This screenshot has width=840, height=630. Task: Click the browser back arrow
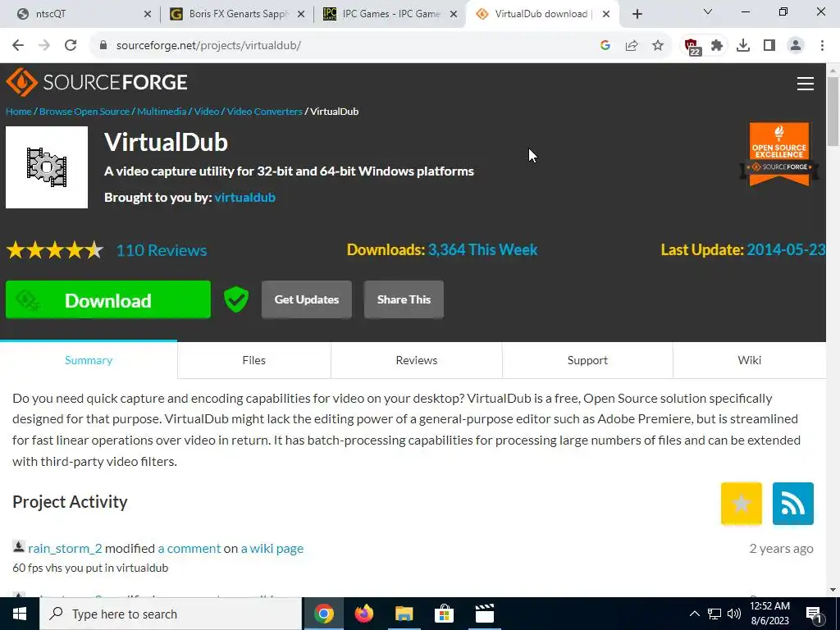tap(18, 46)
